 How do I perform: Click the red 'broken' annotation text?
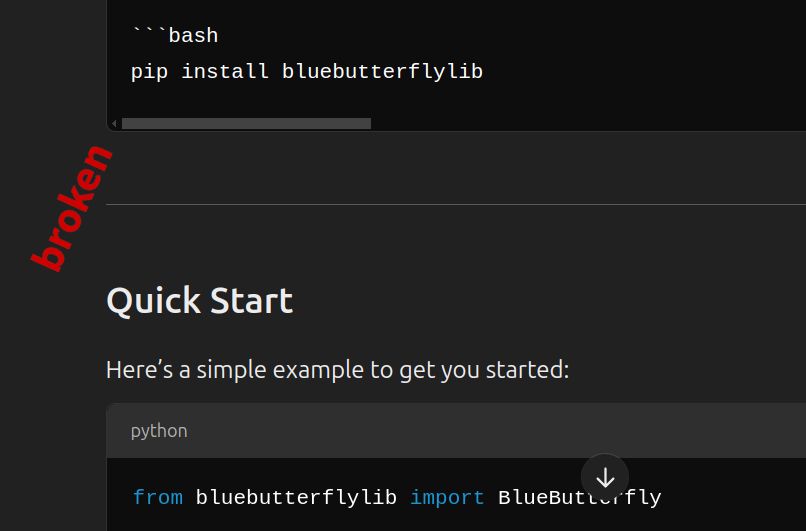[71, 208]
